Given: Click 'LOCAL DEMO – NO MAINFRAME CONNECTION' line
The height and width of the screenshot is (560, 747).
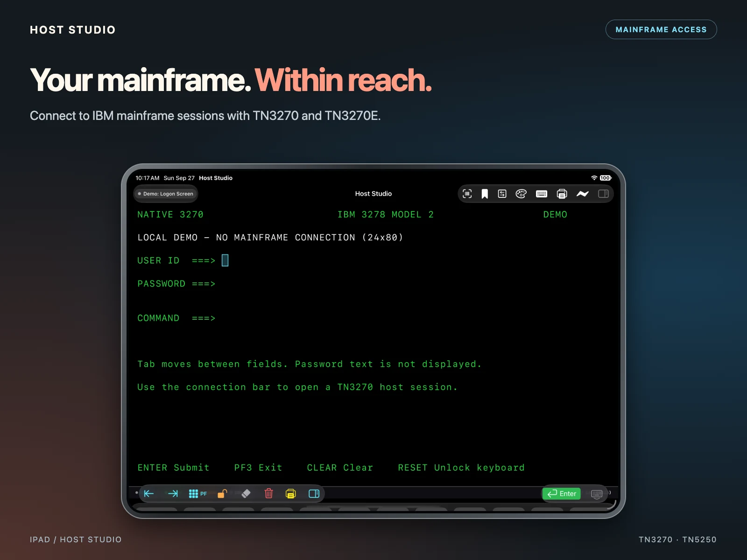Looking at the screenshot, I should tap(270, 238).
